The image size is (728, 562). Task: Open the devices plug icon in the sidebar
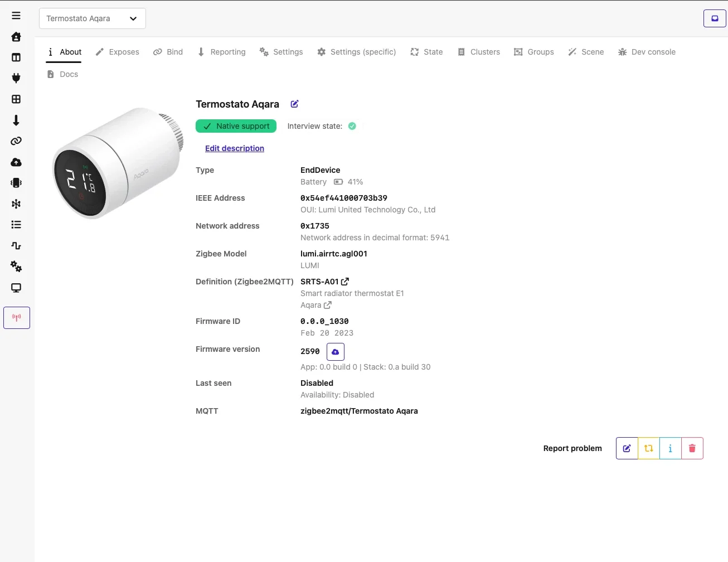pyautogui.click(x=16, y=78)
